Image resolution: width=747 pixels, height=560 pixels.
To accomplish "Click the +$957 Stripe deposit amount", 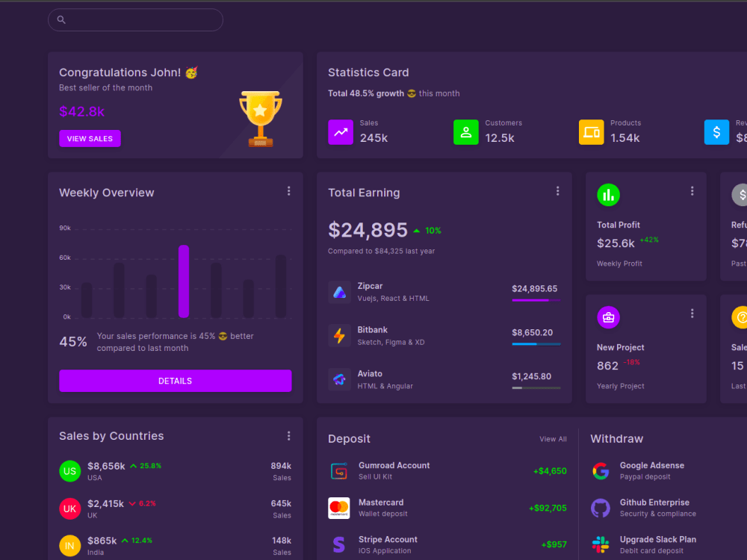I will 554,544.
